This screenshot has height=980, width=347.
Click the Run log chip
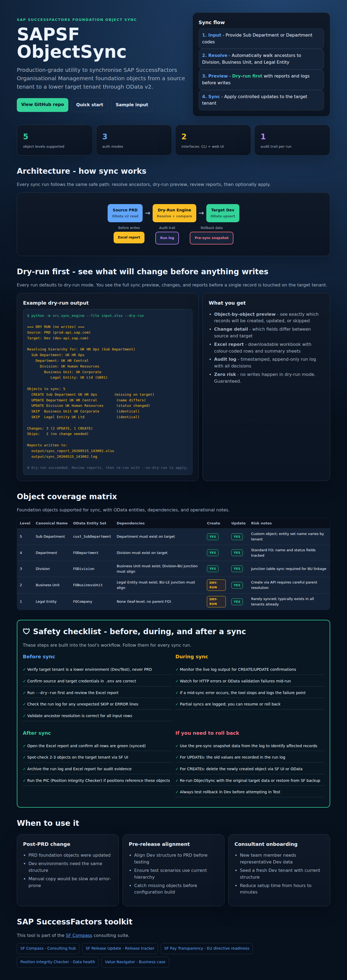[x=167, y=238]
